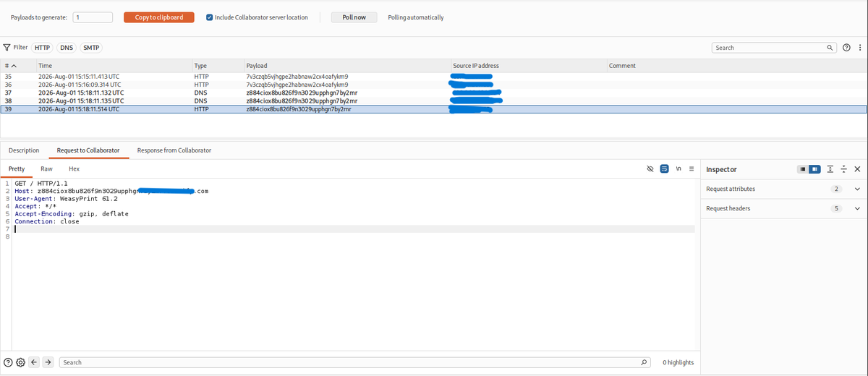The height and width of the screenshot is (376, 868).
Task: Expand the Request headers section
Action: (x=858, y=208)
